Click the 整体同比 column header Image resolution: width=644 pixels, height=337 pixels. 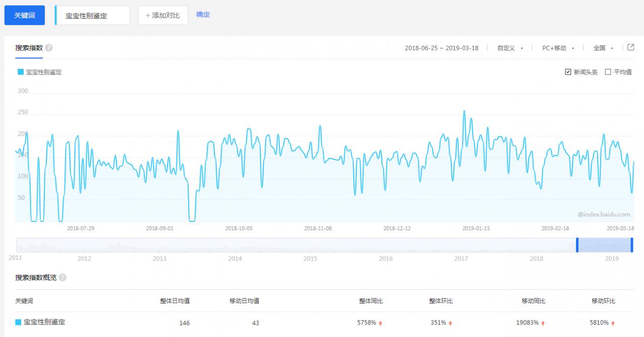371,301
